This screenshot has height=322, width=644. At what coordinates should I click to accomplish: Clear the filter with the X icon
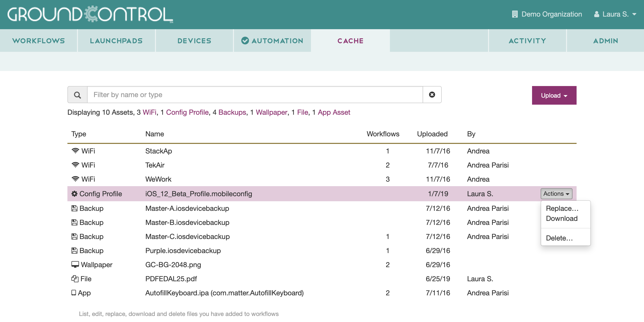[432, 95]
